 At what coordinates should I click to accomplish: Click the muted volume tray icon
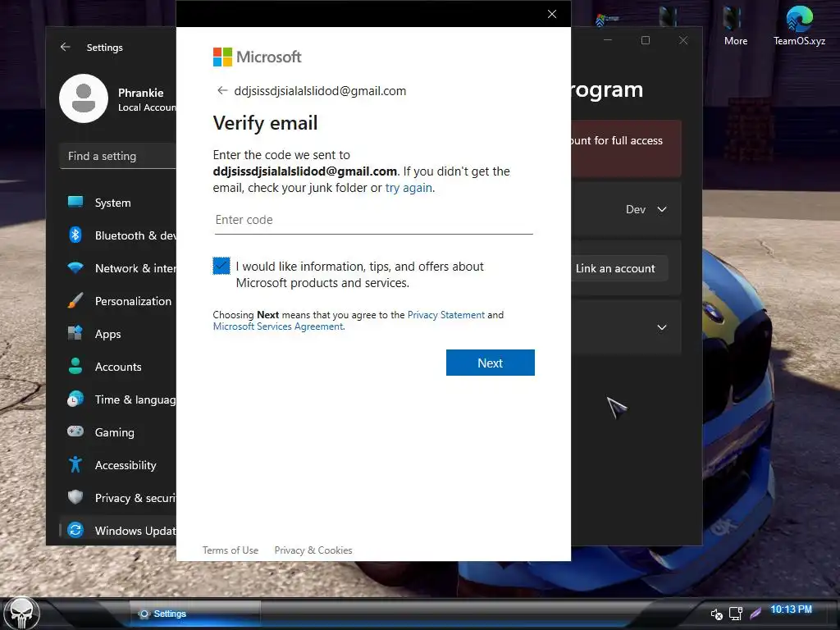(x=716, y=614)
